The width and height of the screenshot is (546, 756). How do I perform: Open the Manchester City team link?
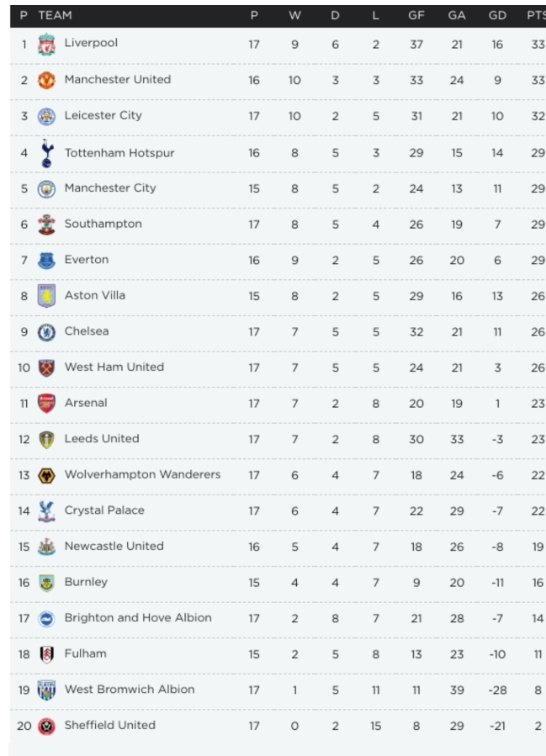pos(110,188)
